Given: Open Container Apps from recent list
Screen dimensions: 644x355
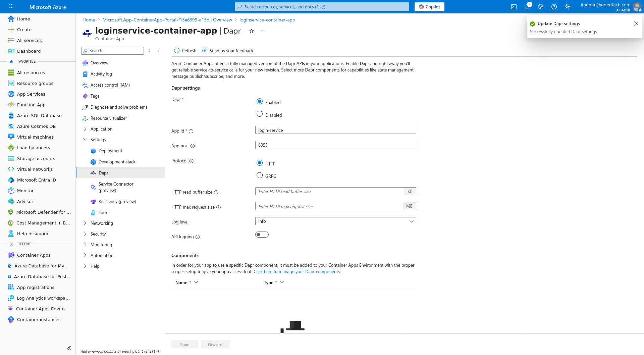Looking at the screenshot, I should tap(34, 255).
